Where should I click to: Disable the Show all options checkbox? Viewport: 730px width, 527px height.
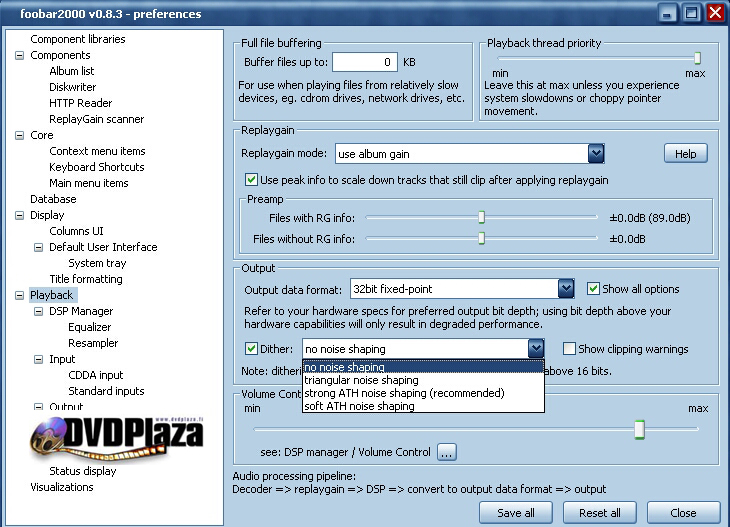[x=593, y=289]
